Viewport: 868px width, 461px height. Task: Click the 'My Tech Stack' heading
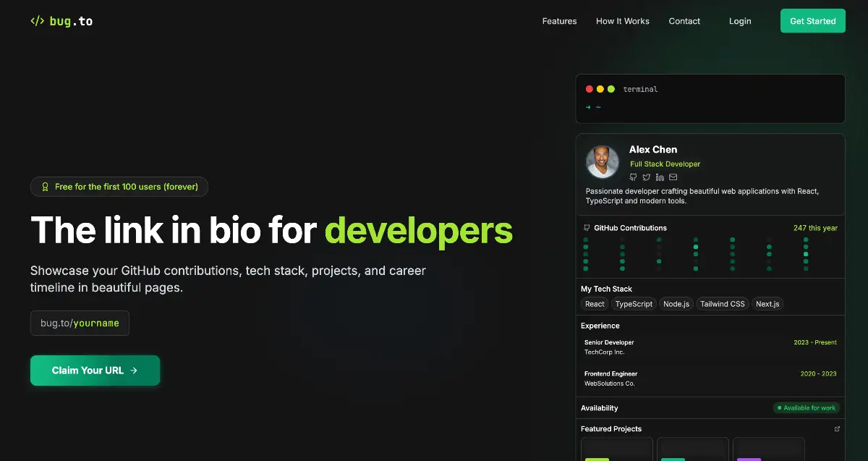coord(606,289)
